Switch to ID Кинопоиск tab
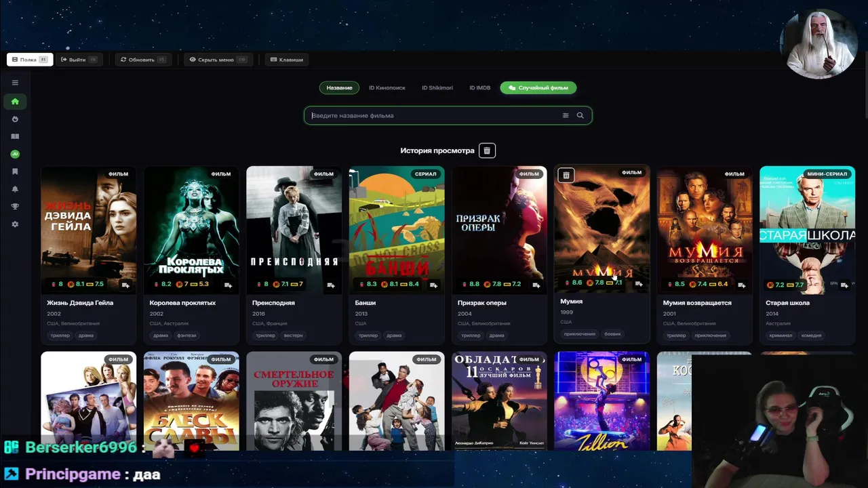 387,87
